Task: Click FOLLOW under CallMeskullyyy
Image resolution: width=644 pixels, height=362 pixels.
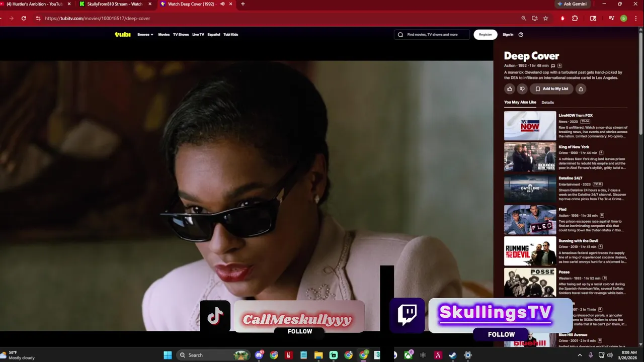Action: (300, 332)
